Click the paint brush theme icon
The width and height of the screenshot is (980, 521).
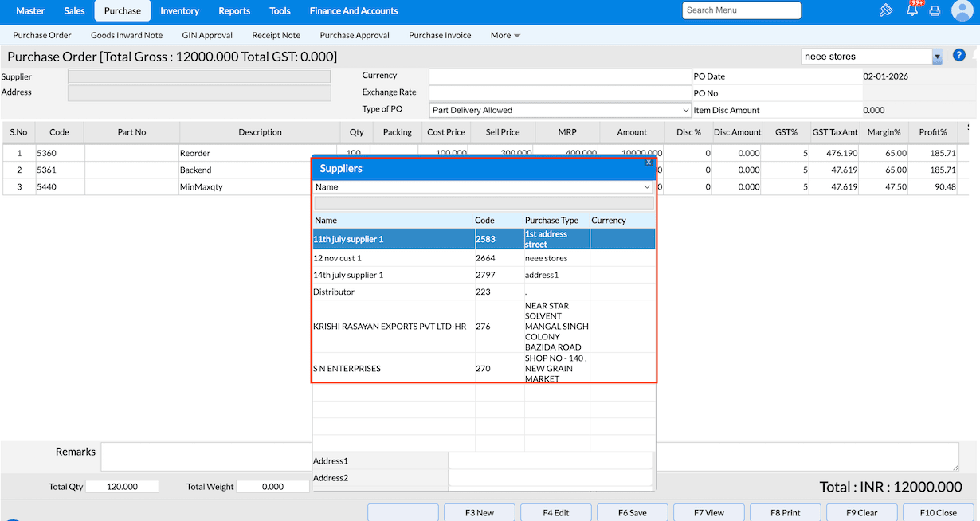[x=885, y=11]
